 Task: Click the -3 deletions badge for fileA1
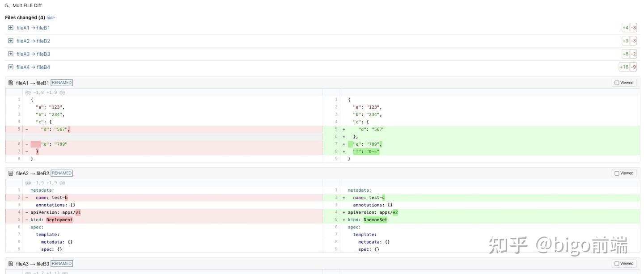coord(633,28)
